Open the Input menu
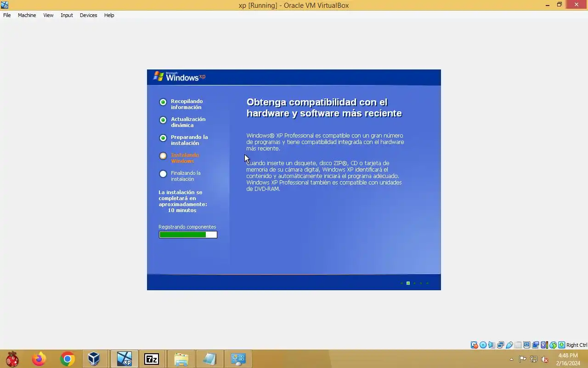 pyautogui.click(x=67, y=15)
